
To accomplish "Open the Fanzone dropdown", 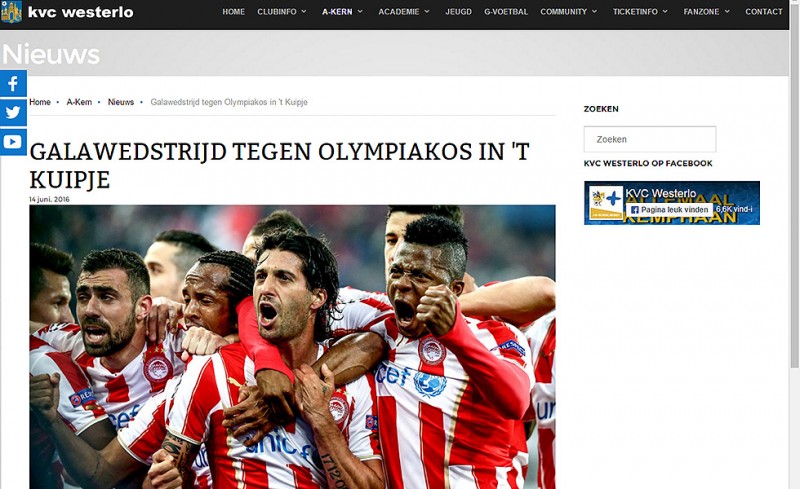I will [x=706, y=12].
